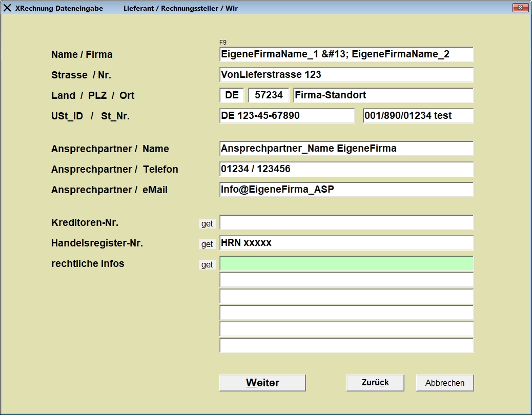Select the Ansprechpartner Telefon field
532x415 pixels.
pos(346,169)
